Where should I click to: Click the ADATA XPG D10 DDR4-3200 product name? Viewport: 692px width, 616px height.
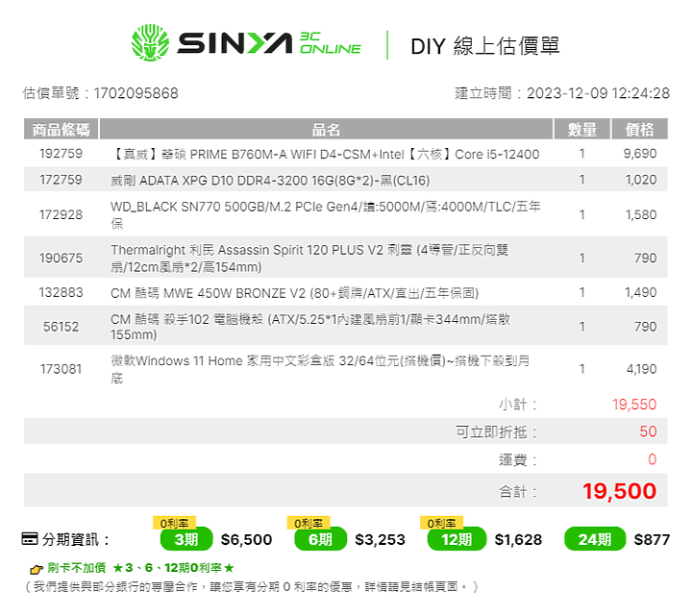(270, 181)
